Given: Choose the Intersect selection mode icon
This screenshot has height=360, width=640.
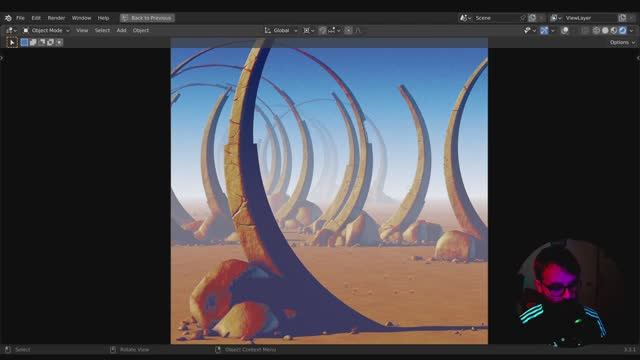Looking at the screenshot, I should click(59, 42).
